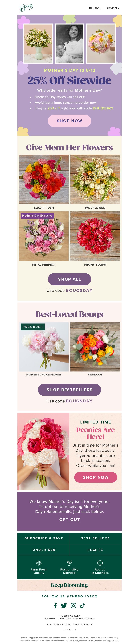
Task: Click the Responsibly Sourced sprout icon
Action: click(x=69, y=563)
